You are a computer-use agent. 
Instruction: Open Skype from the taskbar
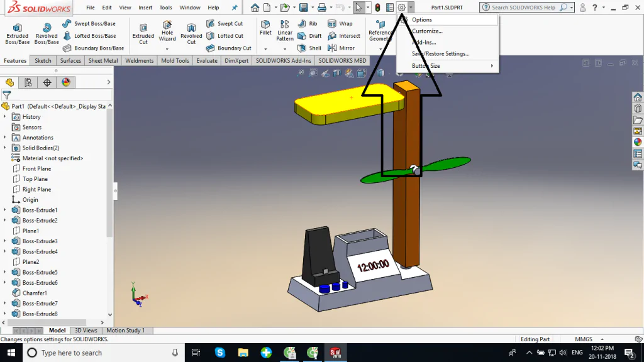[219, 353]
